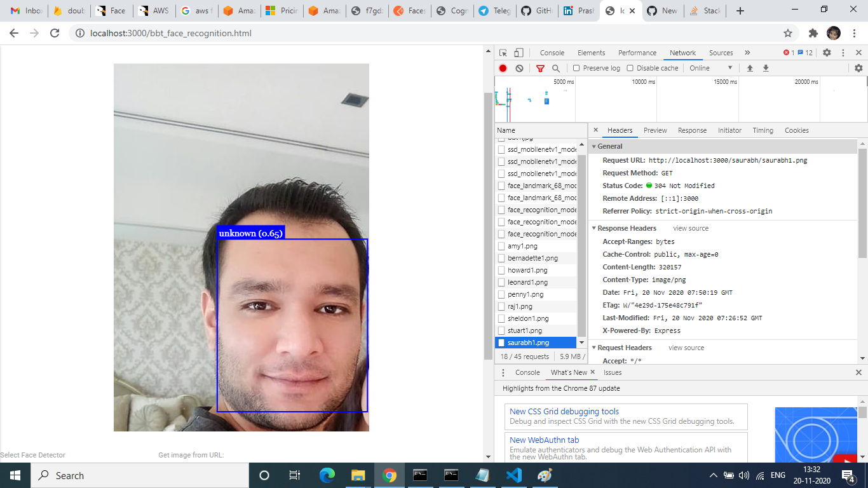Image resolution: width=868 pixels, height=488 pixels.
Task: Select the inspect element picker tool
Action: tap(503, 52)
